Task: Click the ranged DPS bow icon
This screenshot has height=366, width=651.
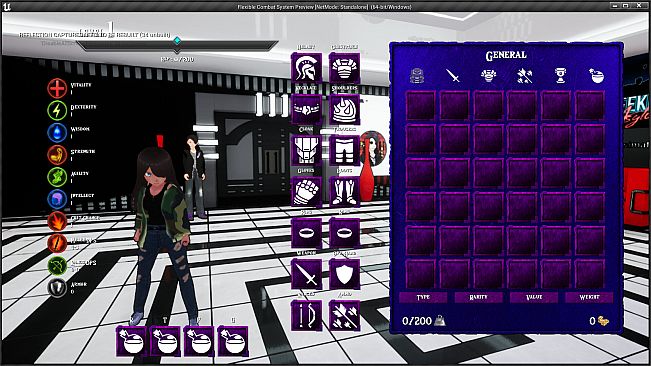Action: (x=57, y=266)
